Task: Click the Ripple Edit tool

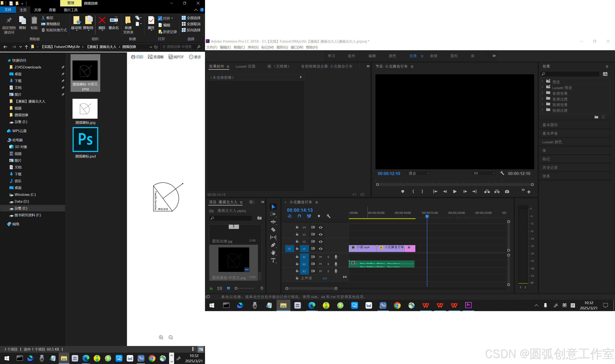Action: [273, 222]
